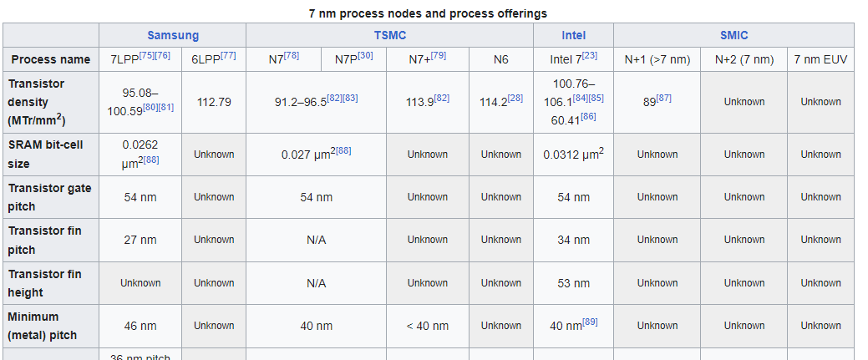Select N/A in the fin pitch row
Screen dimensions: 868x360
pyautogui.click(x=316, y=240)
